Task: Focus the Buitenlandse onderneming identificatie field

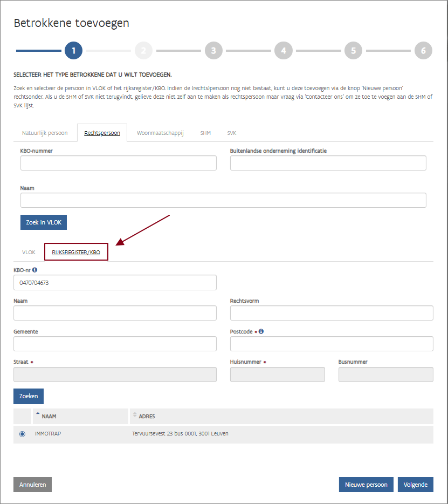Action: 328,163
